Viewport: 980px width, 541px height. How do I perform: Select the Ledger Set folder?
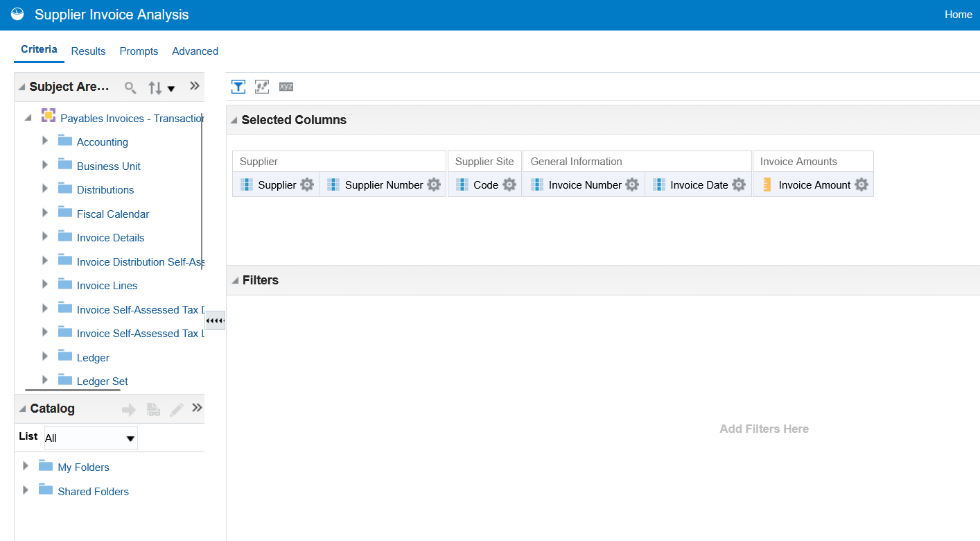point(103,381)
